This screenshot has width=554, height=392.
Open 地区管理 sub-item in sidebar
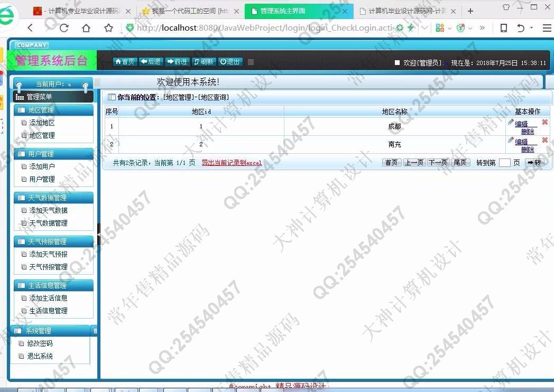(x=42, y=135)
